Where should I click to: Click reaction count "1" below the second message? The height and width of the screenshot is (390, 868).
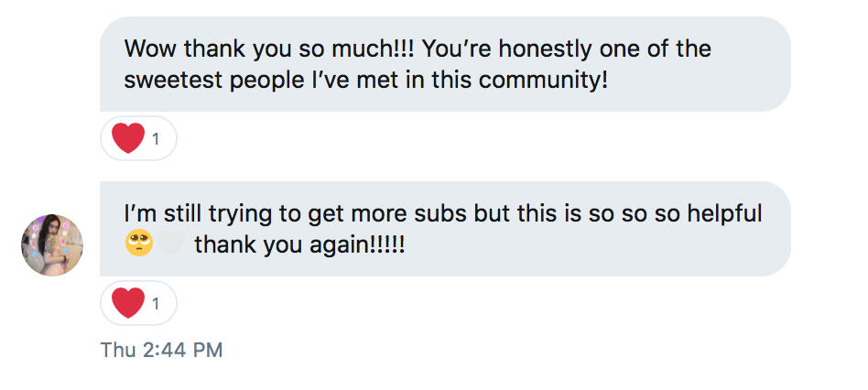[x=157, y=303]
